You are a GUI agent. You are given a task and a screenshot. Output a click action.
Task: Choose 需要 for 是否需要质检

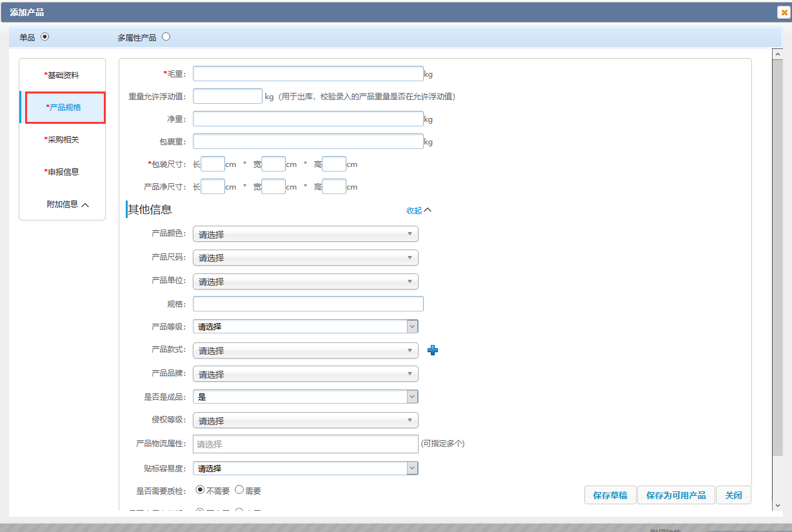[239, 490]
